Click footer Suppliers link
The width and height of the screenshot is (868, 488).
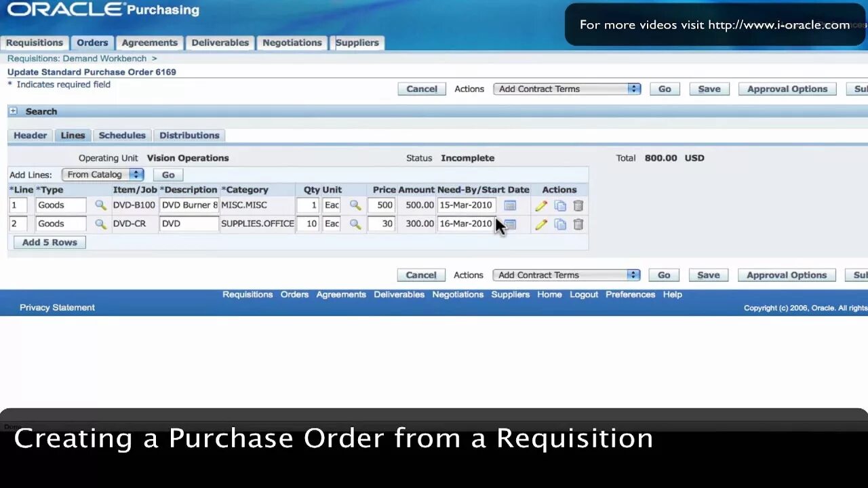pyautogui.click(x=511, y=295)
